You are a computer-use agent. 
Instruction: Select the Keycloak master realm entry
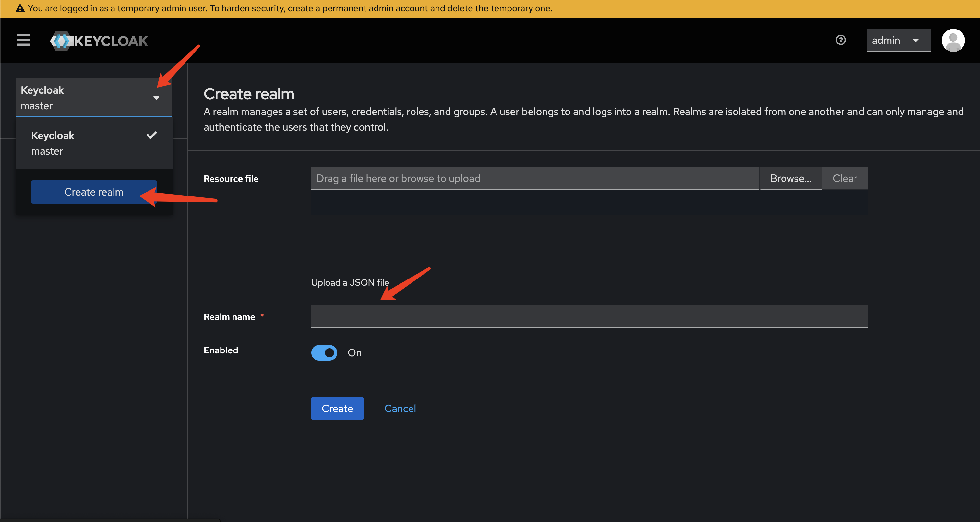click(x=94, y=143)
